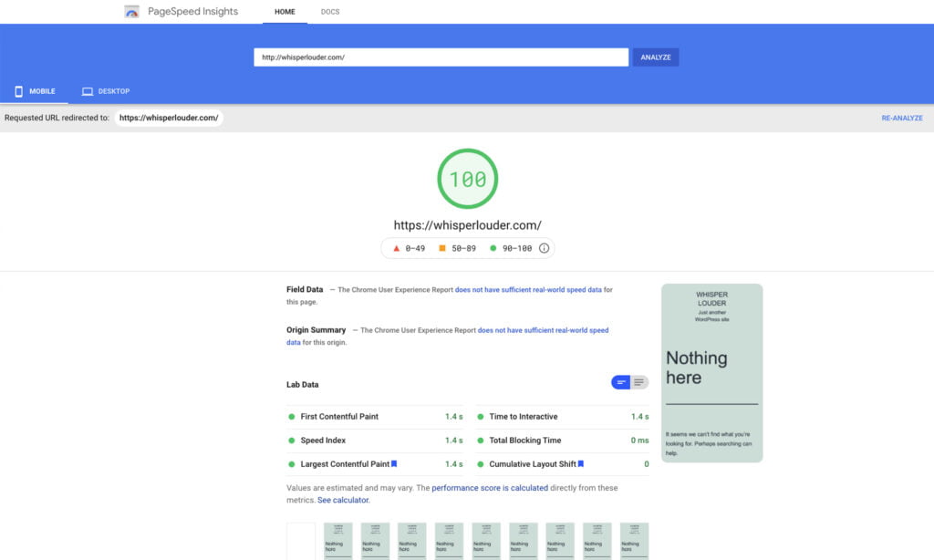The width and height of the screenshot is (934, 560).
Task: Select the last filmstrip thumbnail
Action: [x=634, y=541]
